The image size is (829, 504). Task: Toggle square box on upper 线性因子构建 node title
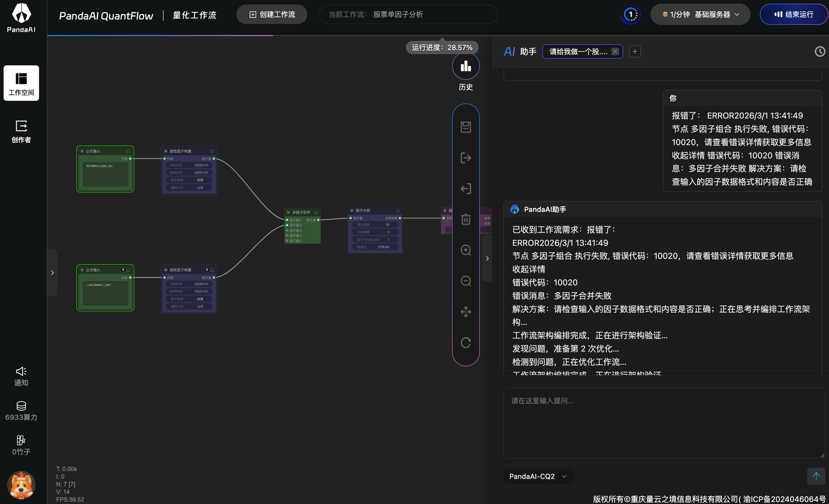tap(166, 151)
